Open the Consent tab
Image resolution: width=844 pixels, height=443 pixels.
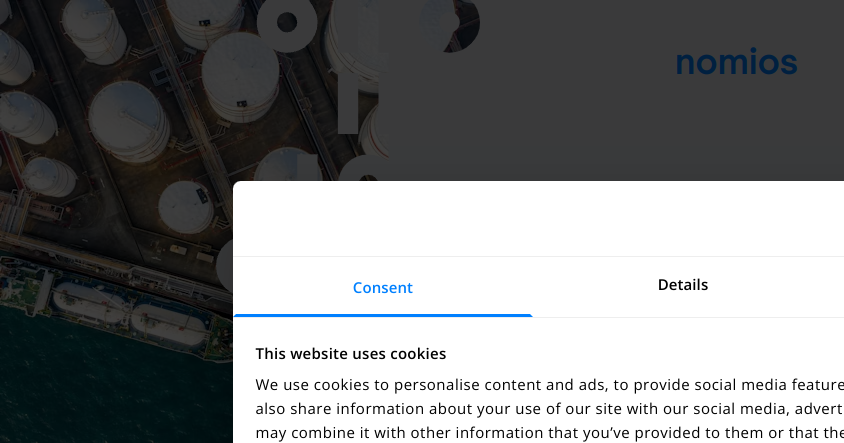tap(383, 287)
